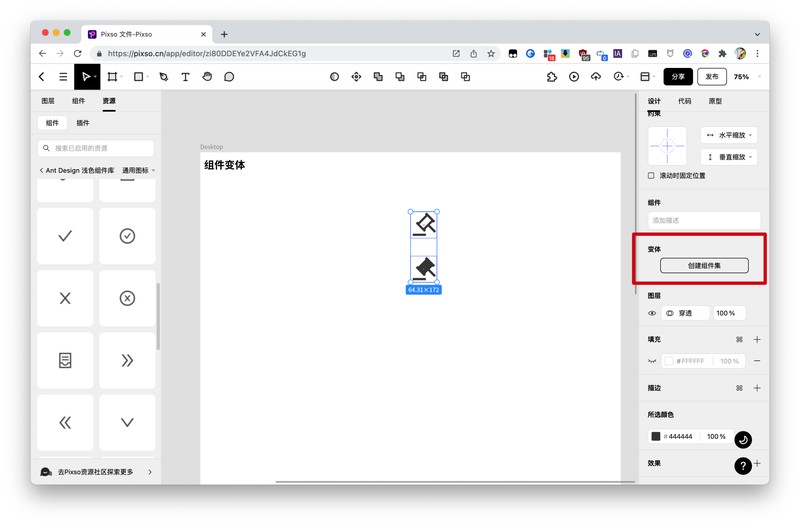Toggle hidden fill eye icon
This screenshot has height=525, width=800.
pos(652,361)
